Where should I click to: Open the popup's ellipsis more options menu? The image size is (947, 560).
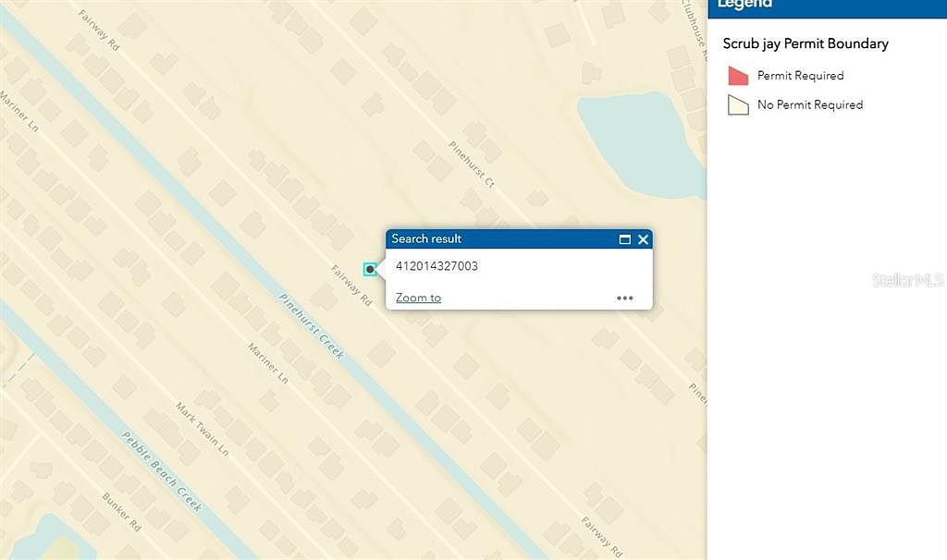(x=625, y=298)
